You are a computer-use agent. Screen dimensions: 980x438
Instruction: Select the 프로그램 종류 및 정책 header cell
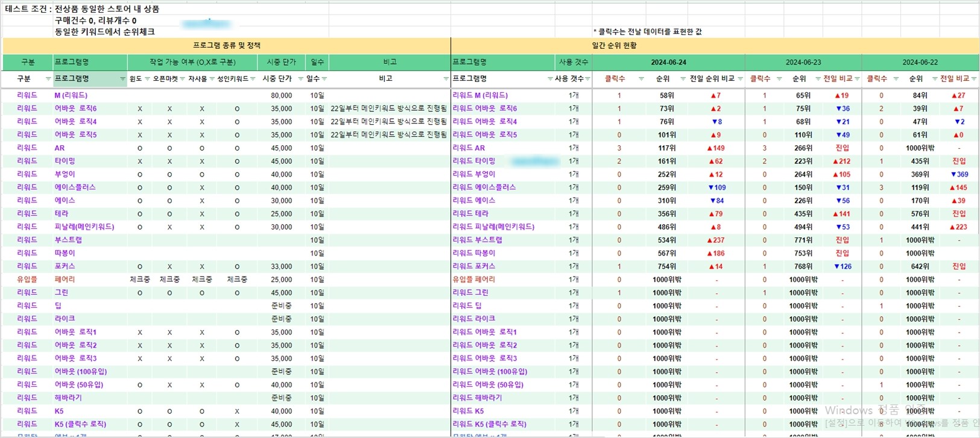tap(227, 46)
